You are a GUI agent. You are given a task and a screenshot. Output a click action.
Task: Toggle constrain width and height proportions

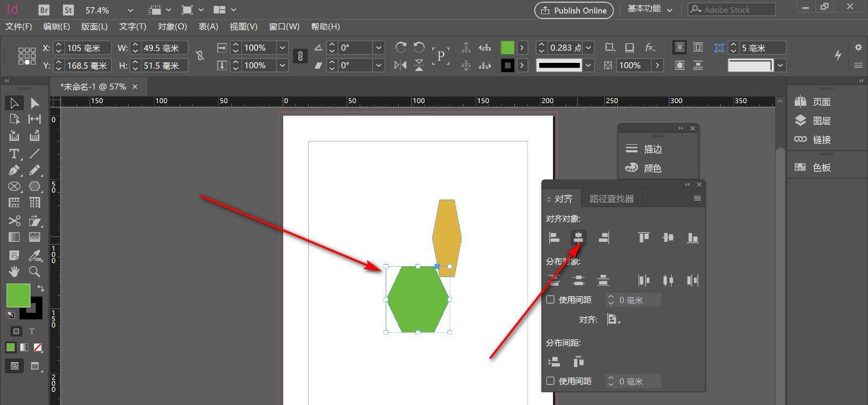click(200, 56)
